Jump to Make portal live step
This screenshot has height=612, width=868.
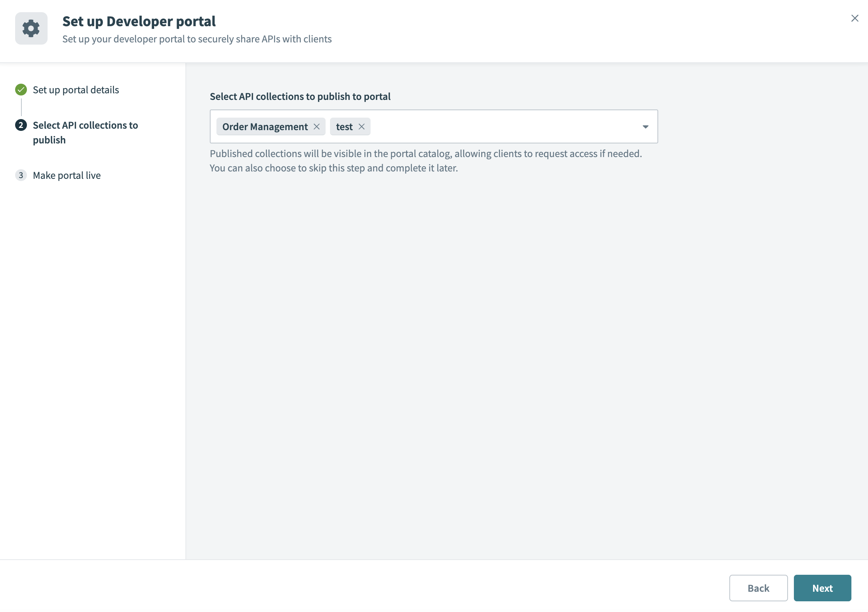[66, 175]
